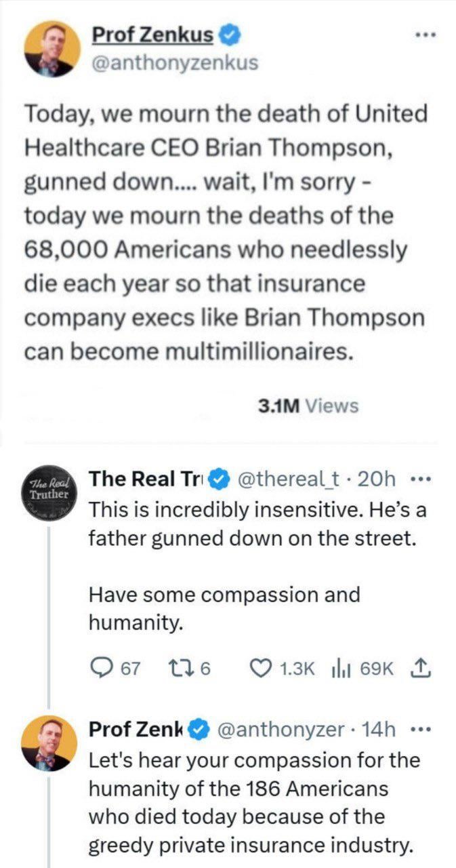This screenshot has width=456, height=868.
Task: Open the more options menu on main tweet
Action: pos(426,34)
